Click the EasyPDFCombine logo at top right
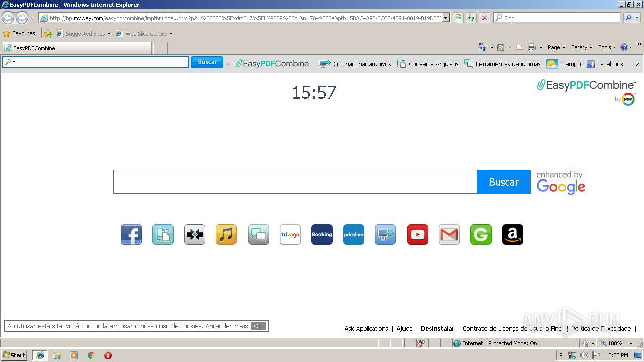This screenshot has height=362, width=644. [586, 85]
